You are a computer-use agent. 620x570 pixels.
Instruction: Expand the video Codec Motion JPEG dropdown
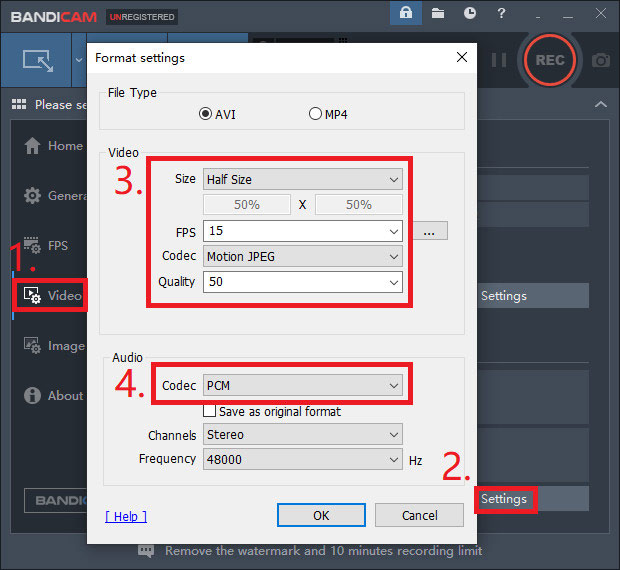click(302, 256)
